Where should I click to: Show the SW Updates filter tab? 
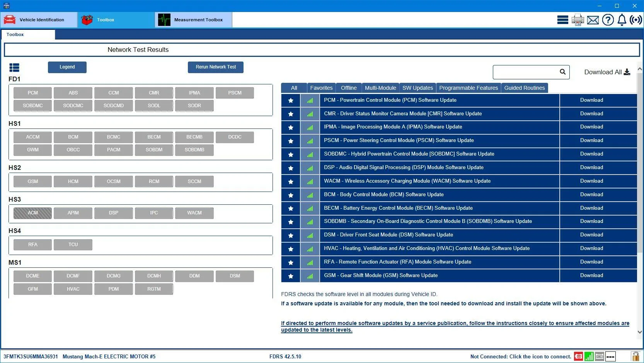pos(417,88)
